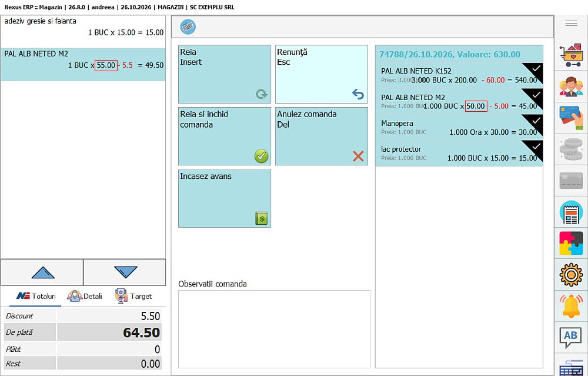Click the grey coins icon in the sidebar
This screenshot has width=588, height=376.
(571, 149)
